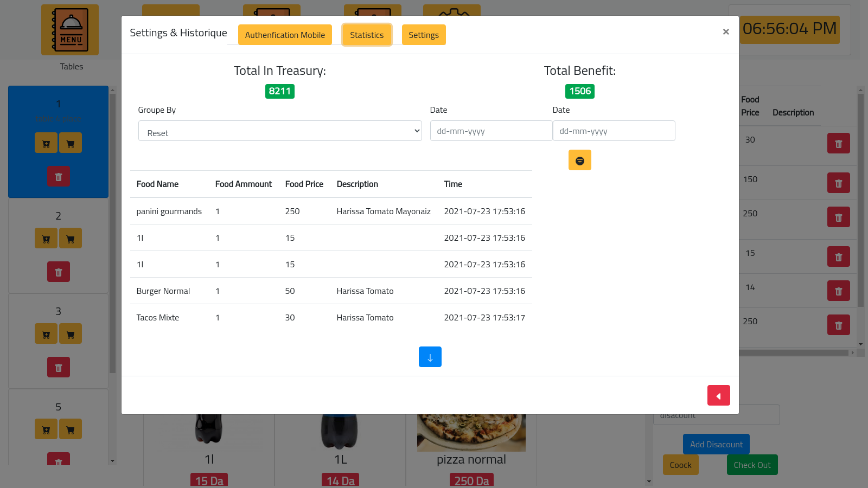Viewport: 868px width, 488px height.
Task: Close the Settings & Historique dialog
Action: click(725, 32)
